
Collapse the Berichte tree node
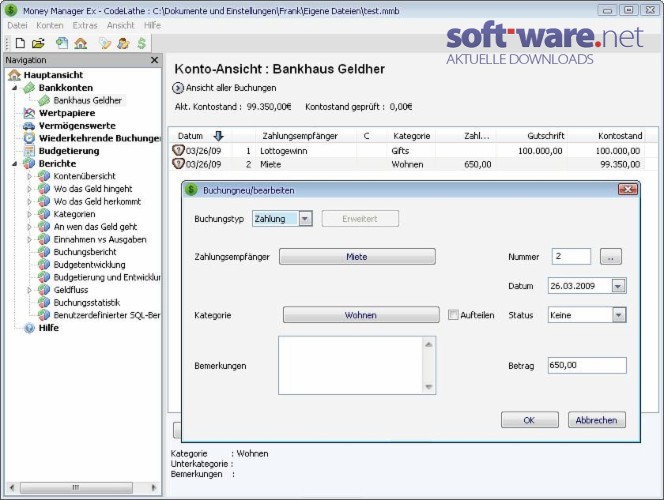(15, 164)
